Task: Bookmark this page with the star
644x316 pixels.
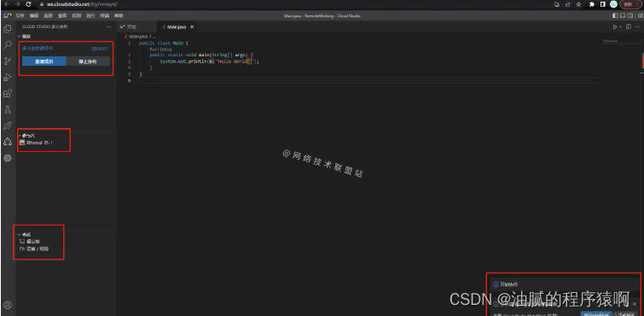Action: pyautogui.click(x=578, y=4)
